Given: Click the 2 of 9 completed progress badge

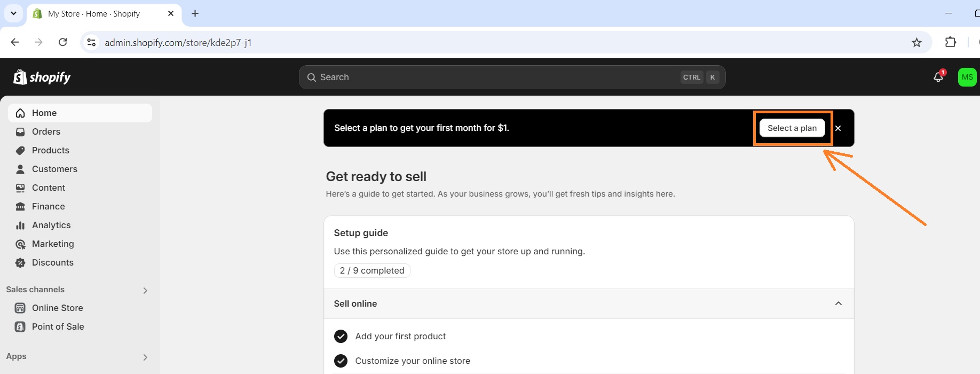Looking at the screenshot, I should 372,270.
